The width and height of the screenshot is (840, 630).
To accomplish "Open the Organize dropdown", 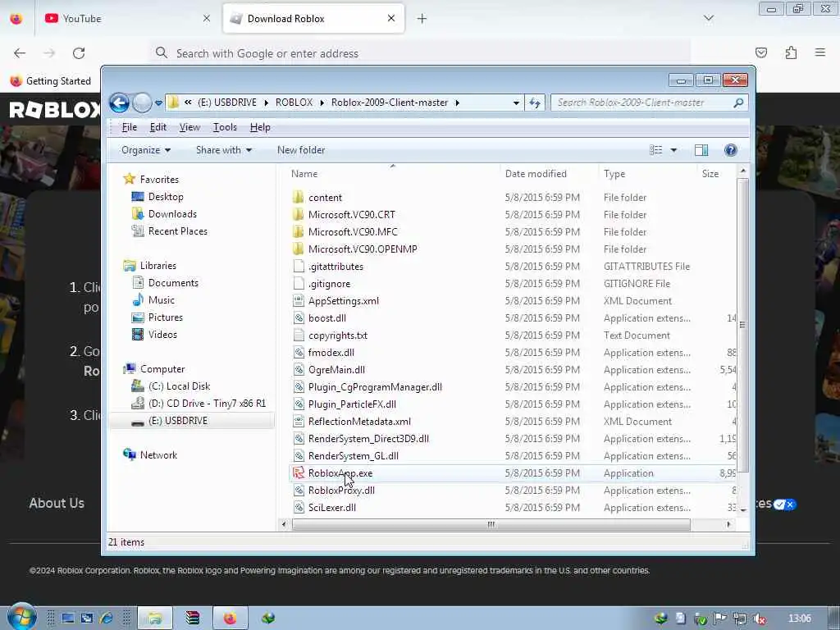I will (146, 150).
